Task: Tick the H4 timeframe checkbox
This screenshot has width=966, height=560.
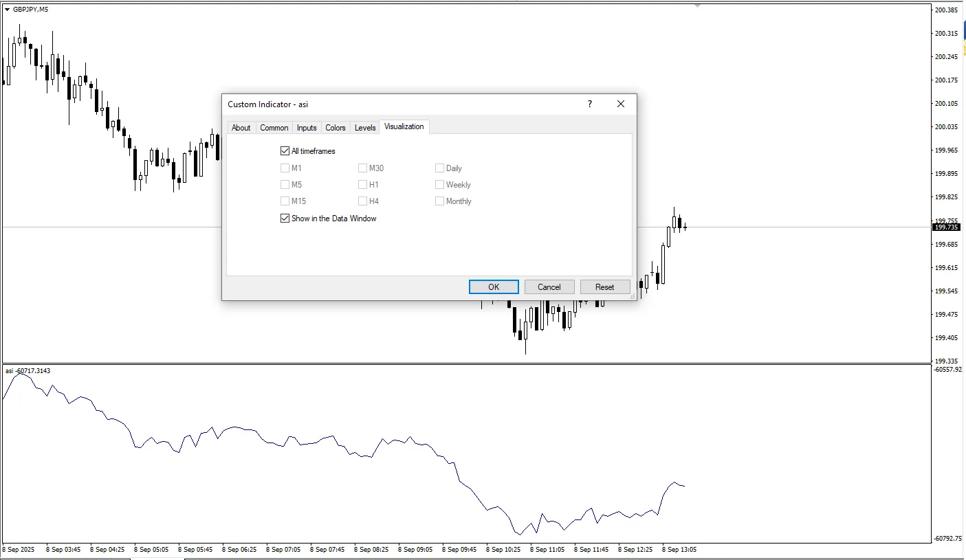Action: click(x=362, y=201)
